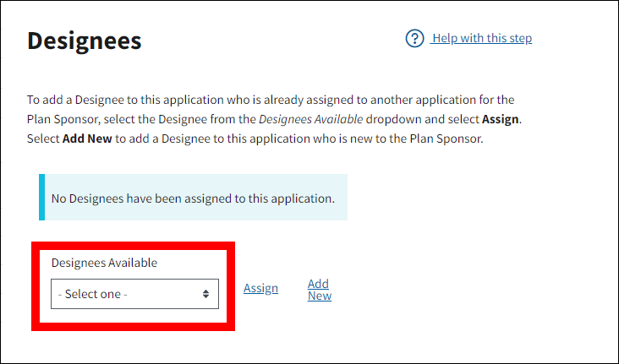Click the "No Designees have been assigned" notice
This screenshot has width=619, height=364.
[x=193, y=198]
